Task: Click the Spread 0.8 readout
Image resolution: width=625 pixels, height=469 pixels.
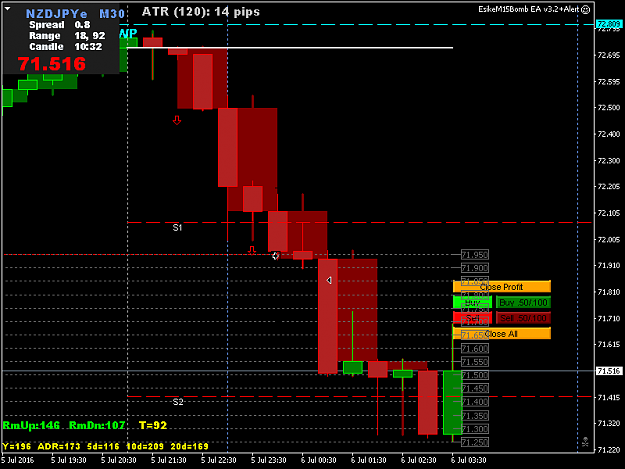Action: [60, 25]
